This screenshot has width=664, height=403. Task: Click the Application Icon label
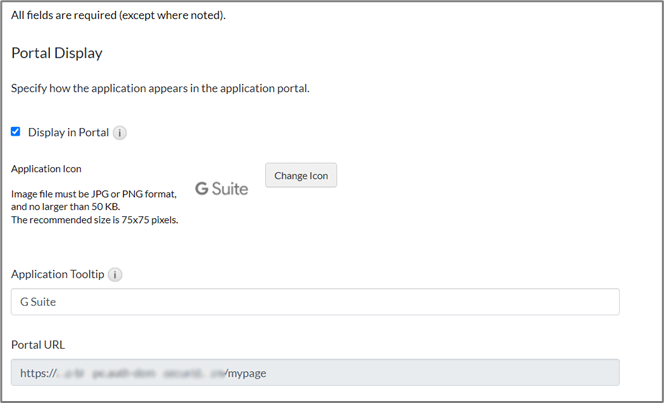(x=46, y=169)
